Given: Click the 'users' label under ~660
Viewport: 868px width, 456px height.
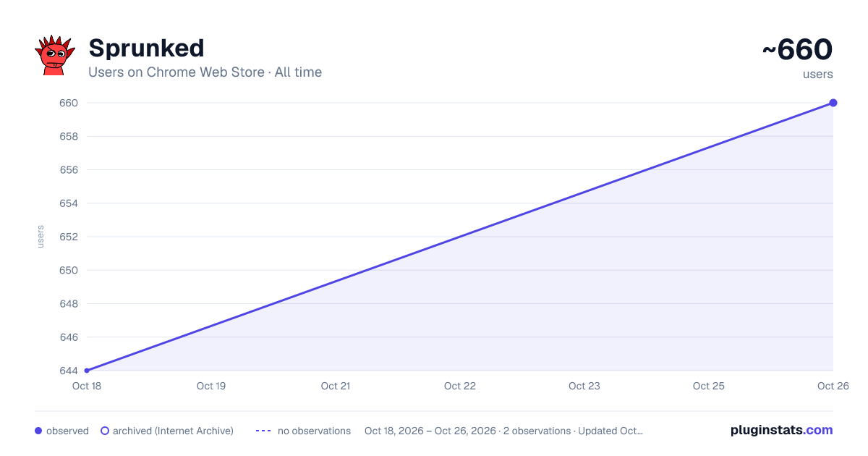Looking at the screenshot, I should 817,75.
